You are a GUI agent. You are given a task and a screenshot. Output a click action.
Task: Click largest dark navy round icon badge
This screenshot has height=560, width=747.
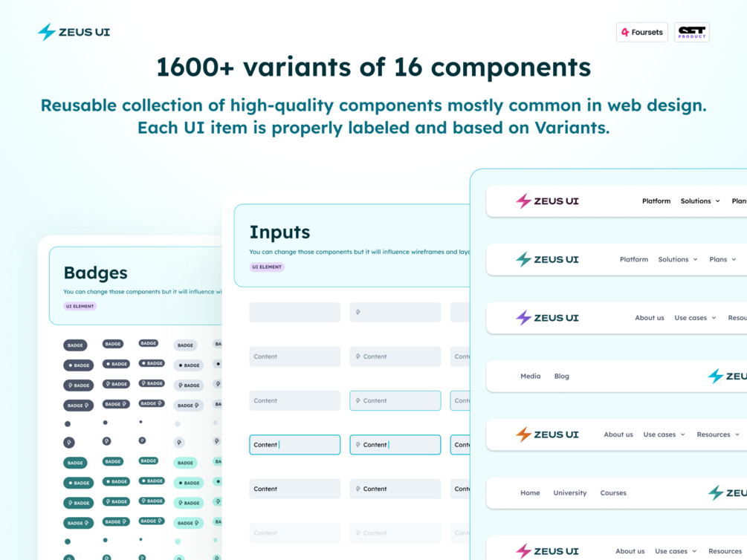pos(69,443)
